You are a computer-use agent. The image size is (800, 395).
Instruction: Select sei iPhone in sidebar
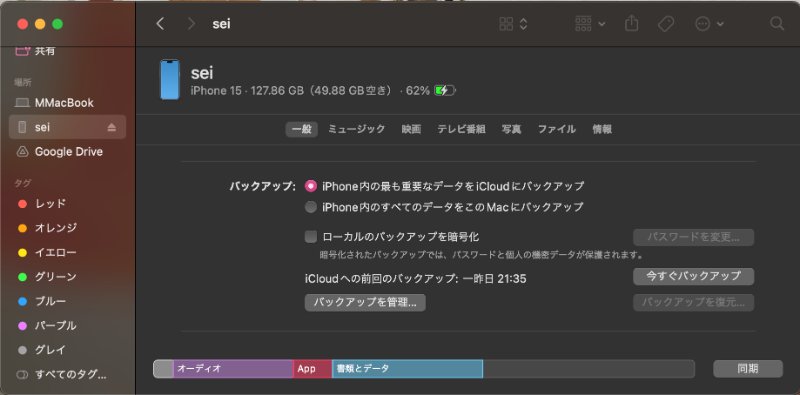point(67,127)
